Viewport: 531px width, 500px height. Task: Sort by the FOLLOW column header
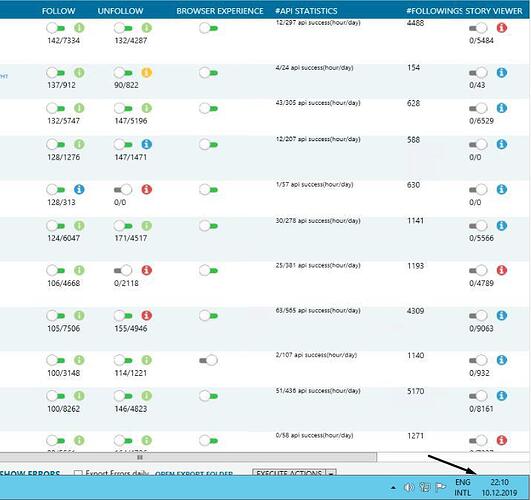[59, 11]
